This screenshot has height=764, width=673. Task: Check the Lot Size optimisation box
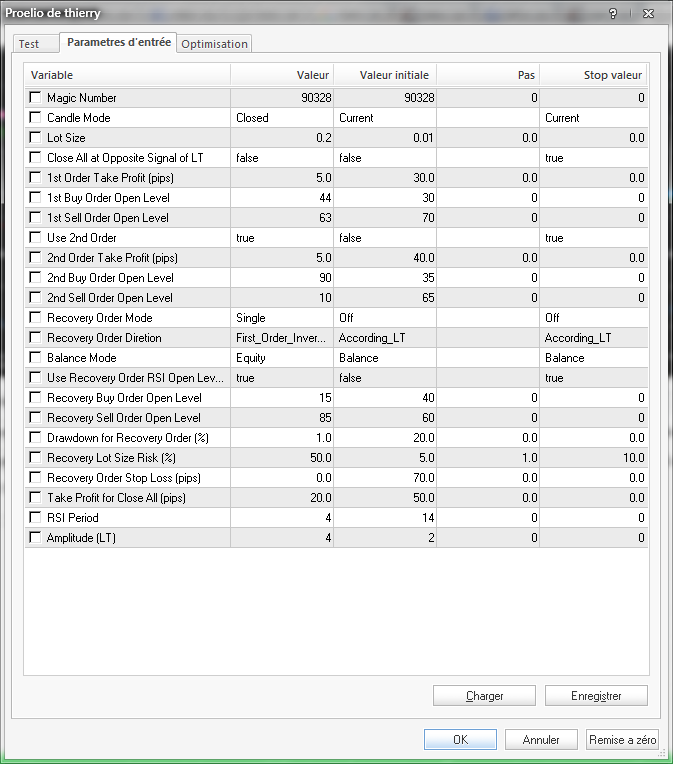[x=35, y=137]
